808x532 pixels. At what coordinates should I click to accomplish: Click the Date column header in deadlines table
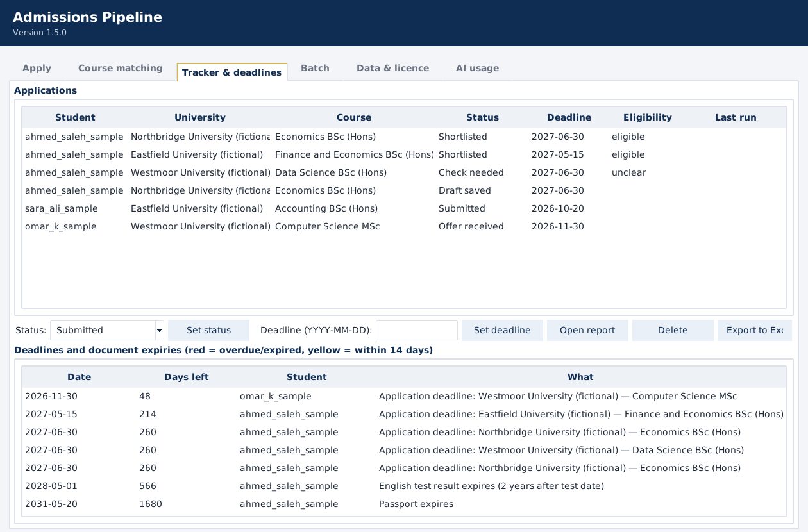pyautogui.click(x=80, y=377)
